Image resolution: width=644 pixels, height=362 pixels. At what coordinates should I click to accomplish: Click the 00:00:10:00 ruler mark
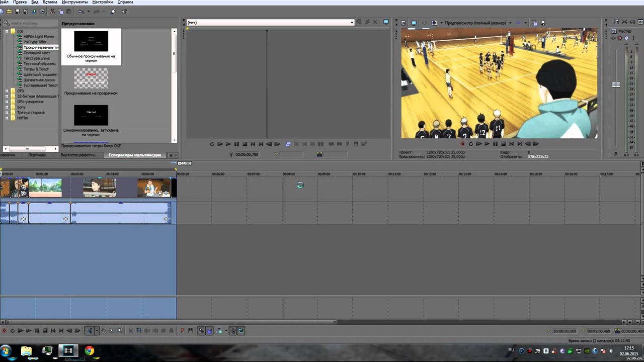(359, 174)
